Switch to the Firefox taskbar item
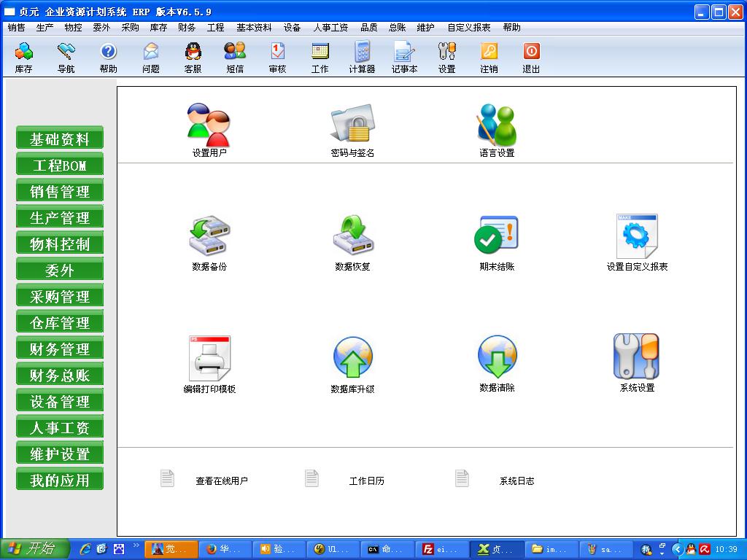Viewport: 747px width, 560px height. [x=225, y=550]
